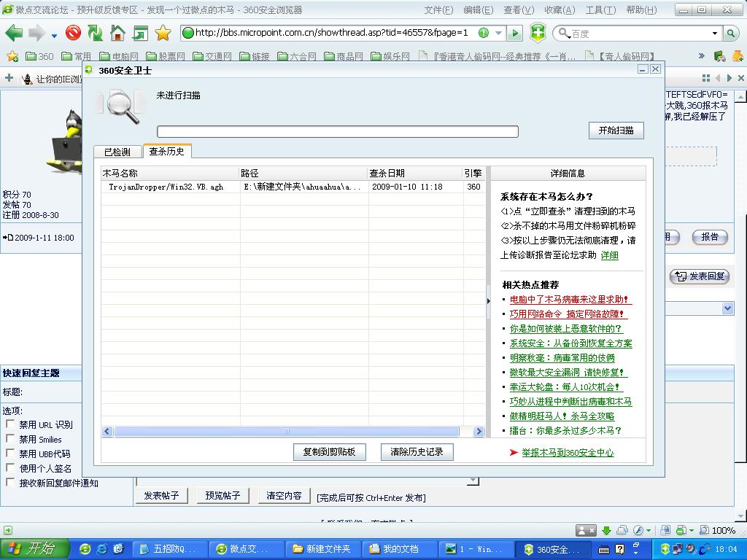
Task: Check 接收新回复邮件通知 checkbox
Action: pyautogui.click(x=10, y=483)
